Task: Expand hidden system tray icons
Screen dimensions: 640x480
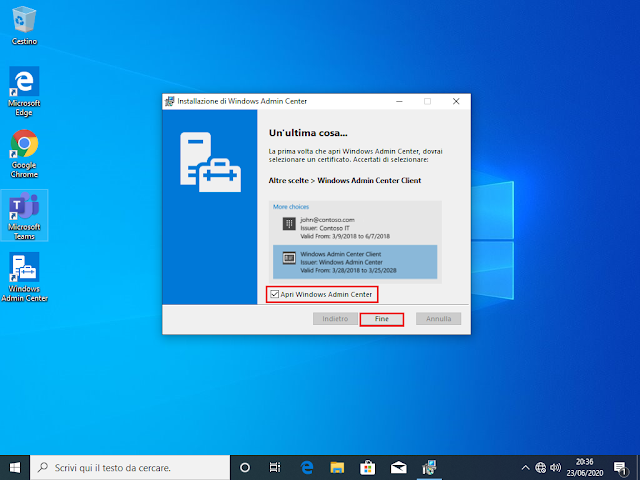Action: [x=526, y=467]
